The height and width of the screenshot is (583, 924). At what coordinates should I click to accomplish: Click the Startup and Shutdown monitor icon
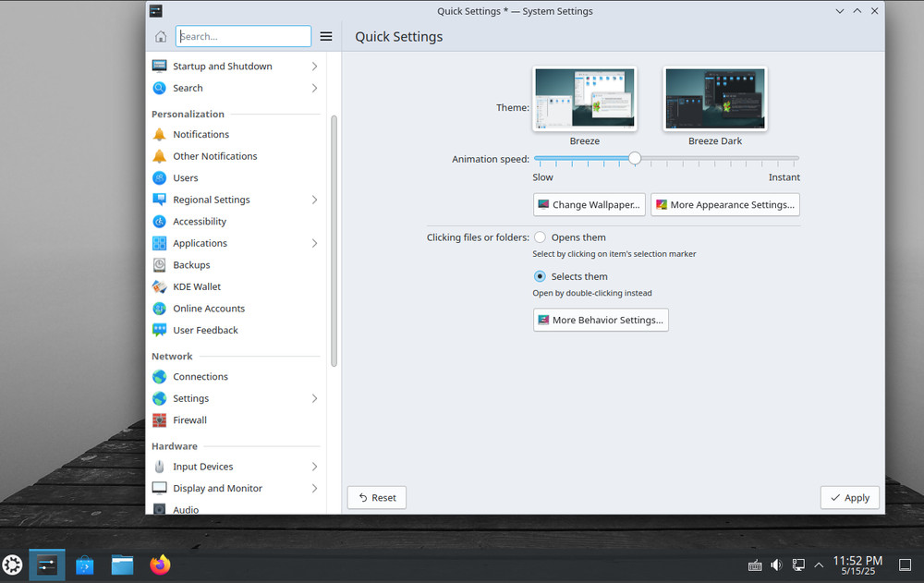pos(159,66)
